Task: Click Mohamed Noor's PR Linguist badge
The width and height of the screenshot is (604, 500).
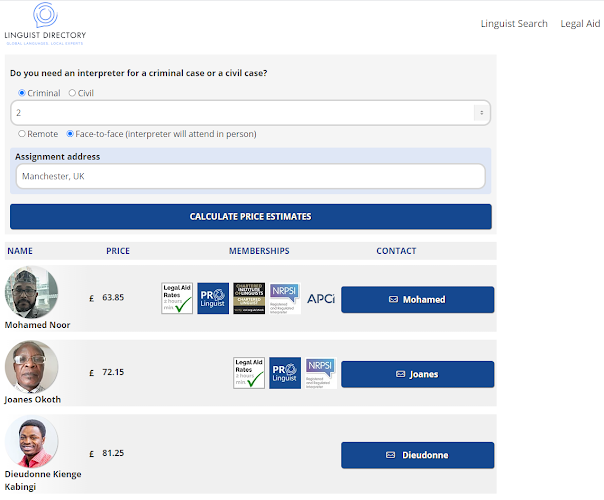Action: coord(213,298)
